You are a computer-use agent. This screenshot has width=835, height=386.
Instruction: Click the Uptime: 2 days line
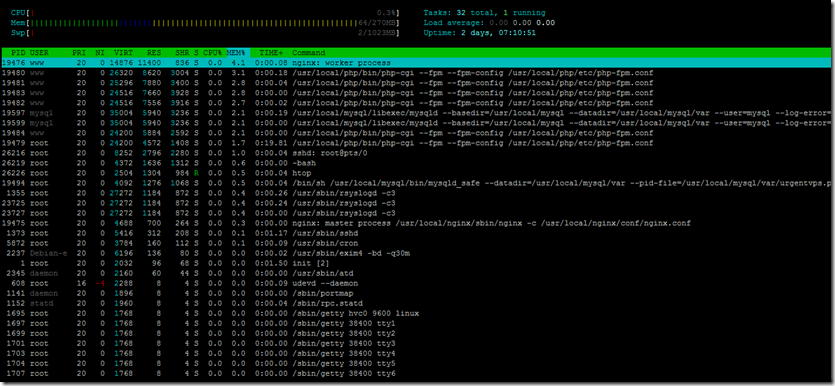click(x=479, y=33)
